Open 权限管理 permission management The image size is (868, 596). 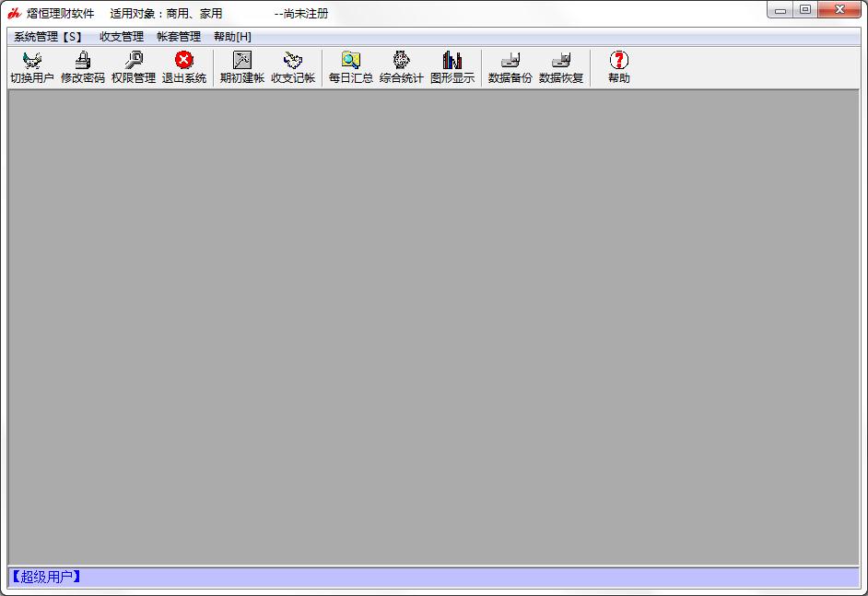pyautogui.click(x=134, y=67)
